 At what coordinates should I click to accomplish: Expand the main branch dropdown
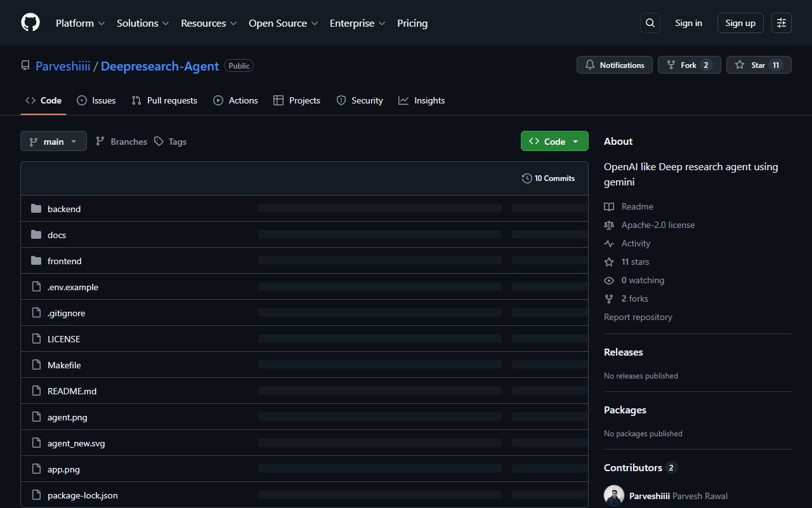[x=53, y=141]
